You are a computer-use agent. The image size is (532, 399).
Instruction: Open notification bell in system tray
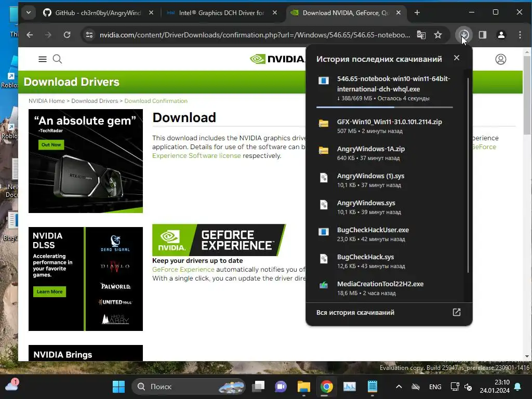[x=518, y=387]
